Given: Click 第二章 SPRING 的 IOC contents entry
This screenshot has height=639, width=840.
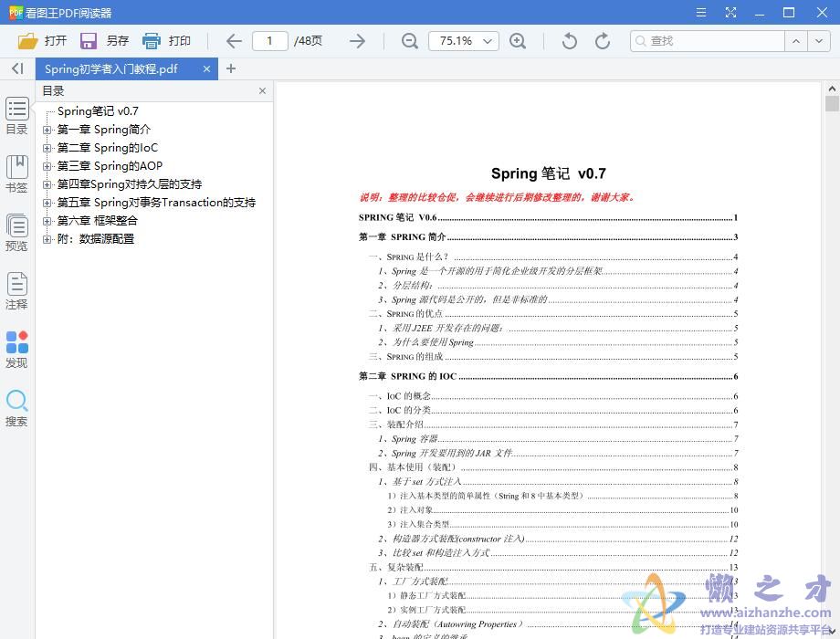Looking at the screenshot, I should pos(548,376).
